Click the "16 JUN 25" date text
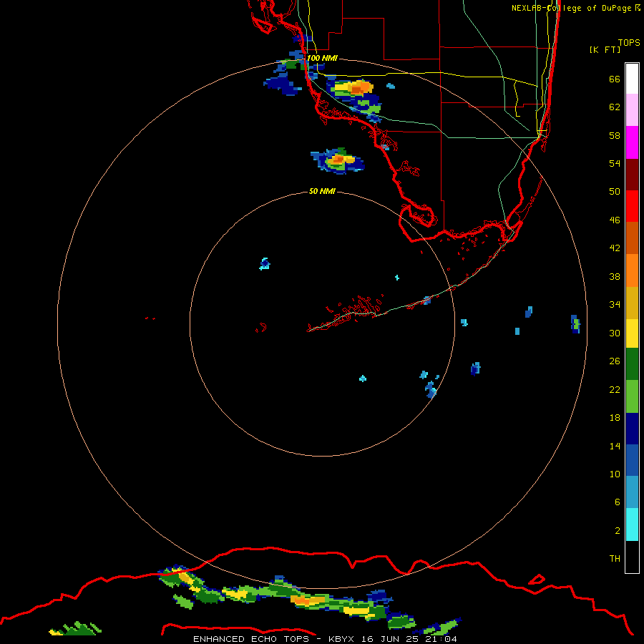This screenshot has height=644, width=644. coord(390,639)
